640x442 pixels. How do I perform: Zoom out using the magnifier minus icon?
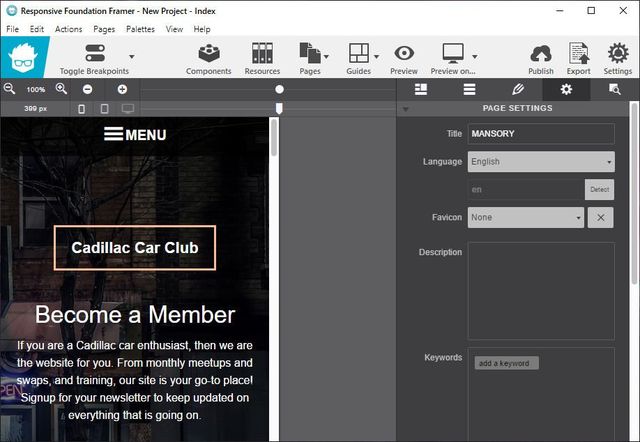pyautogui.click(x=10, y=89)
